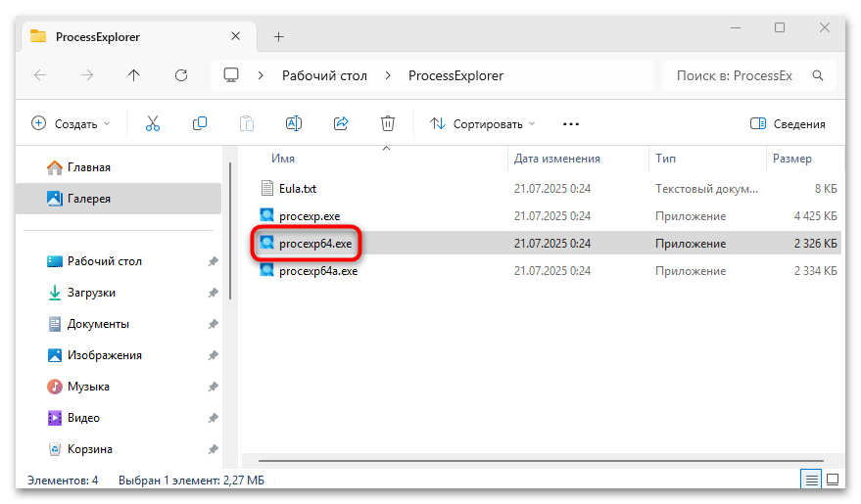Click the sidebar vertical scrollbar
Viewport: 861px width, 504px height.
pos(230,231)
